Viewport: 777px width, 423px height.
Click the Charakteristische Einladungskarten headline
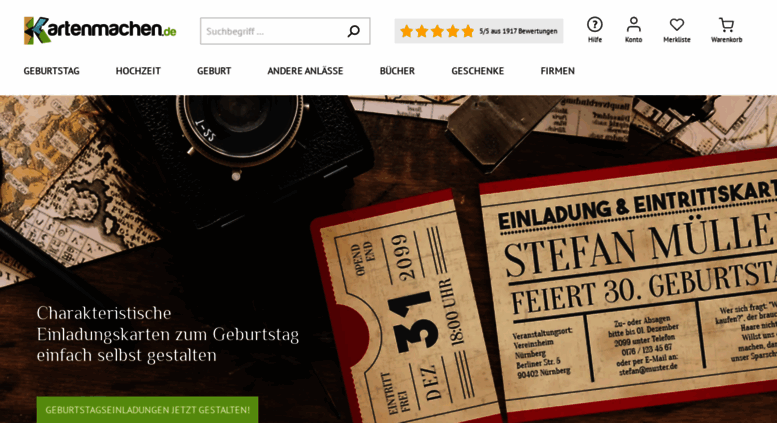point(167,334)
